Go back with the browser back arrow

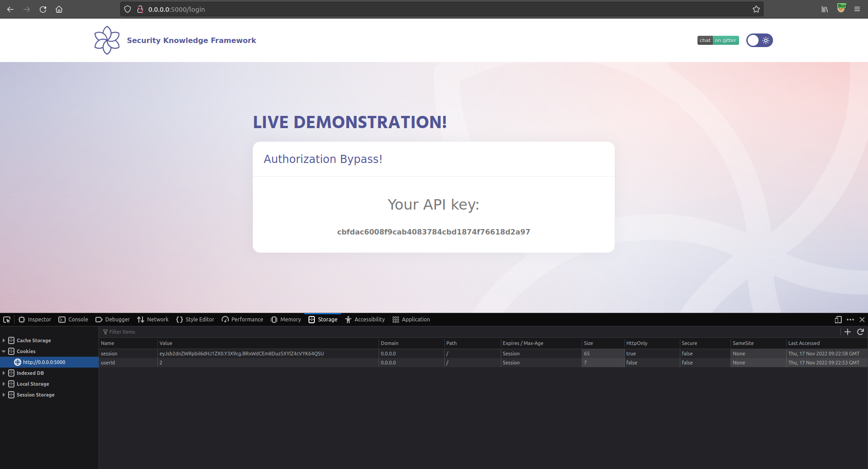10,9
